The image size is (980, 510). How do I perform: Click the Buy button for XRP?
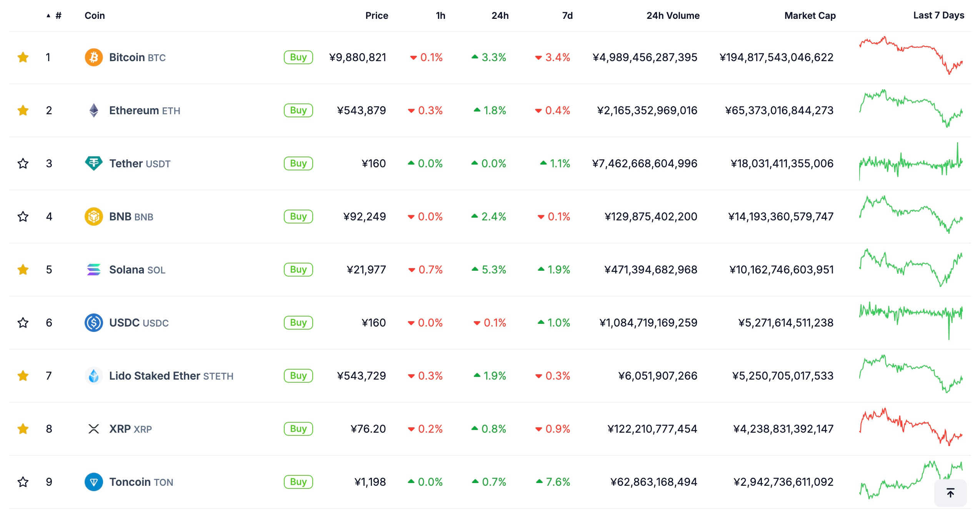click(298, 429)
